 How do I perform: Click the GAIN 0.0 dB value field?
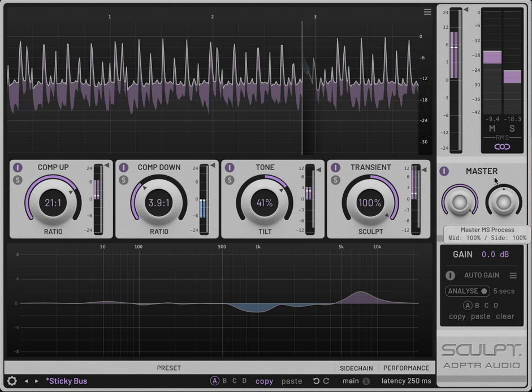[495, 254]
